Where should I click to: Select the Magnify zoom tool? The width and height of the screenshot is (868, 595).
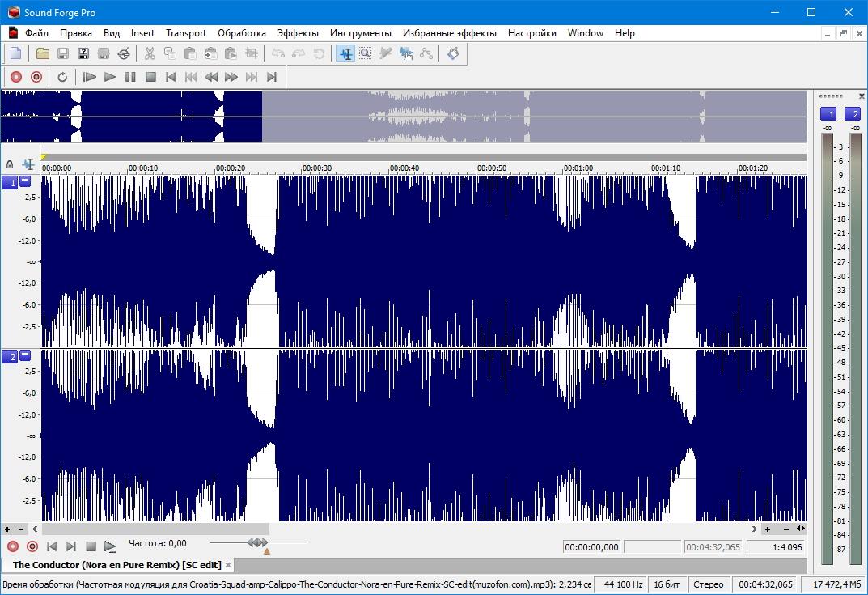click(x=366, y=53)
